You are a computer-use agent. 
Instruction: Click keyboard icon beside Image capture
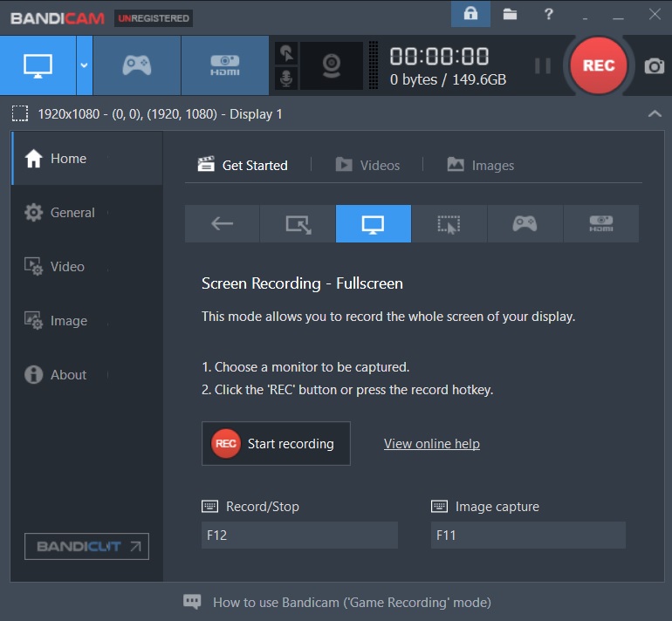click(439, 506)
